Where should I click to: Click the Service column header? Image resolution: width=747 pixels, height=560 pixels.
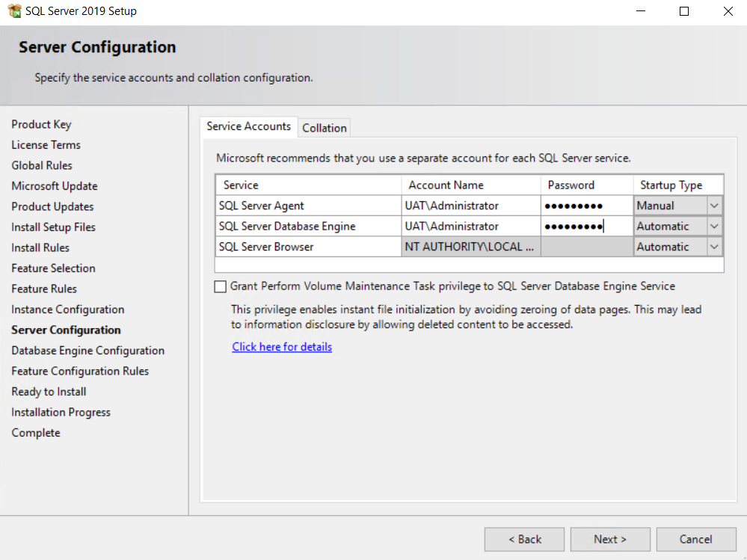pyautogui.click(x=308, y=185)
